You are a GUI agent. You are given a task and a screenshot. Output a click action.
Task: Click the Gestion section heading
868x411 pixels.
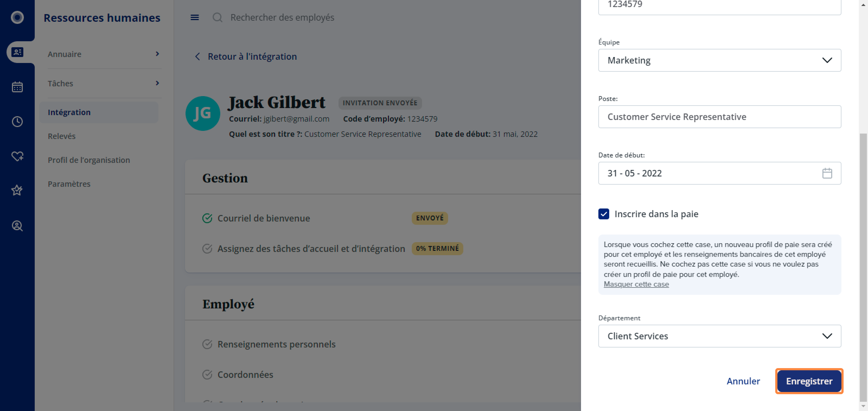225,178
